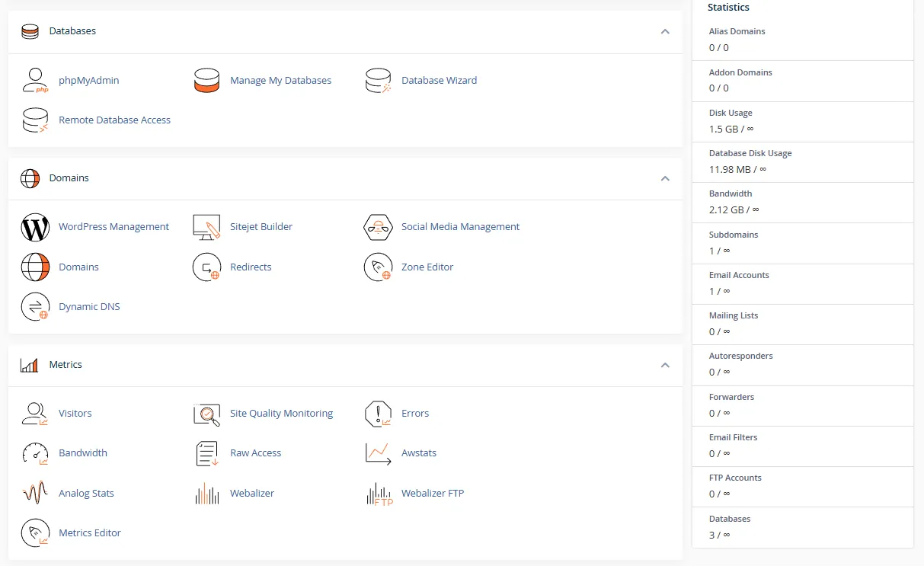This screenshot has width=924, height=566.
Task: Click the Addon Domains statistic label
Action: click(x=740, y=72)
